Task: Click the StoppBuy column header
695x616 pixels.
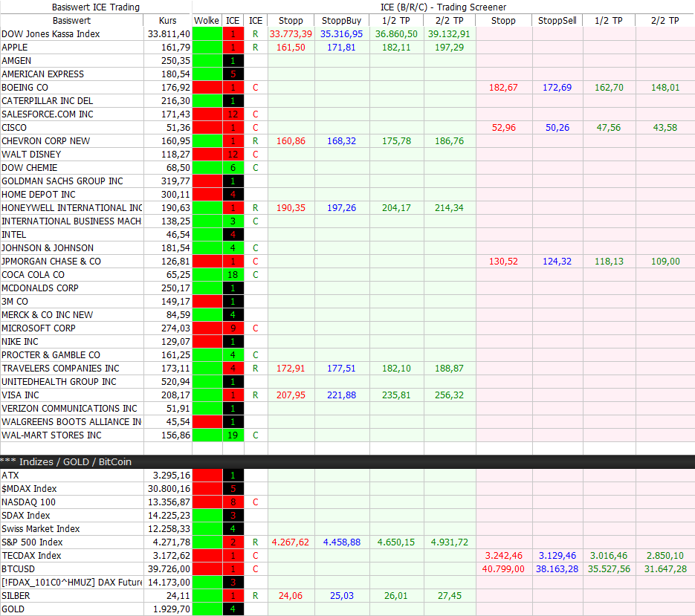Action: point(341,20)
